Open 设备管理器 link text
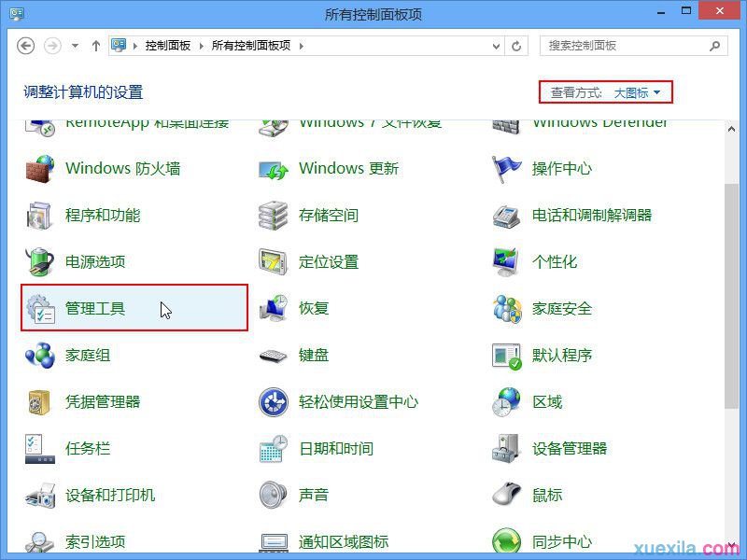The image size is (747, 560). click(x=570, y=449)
